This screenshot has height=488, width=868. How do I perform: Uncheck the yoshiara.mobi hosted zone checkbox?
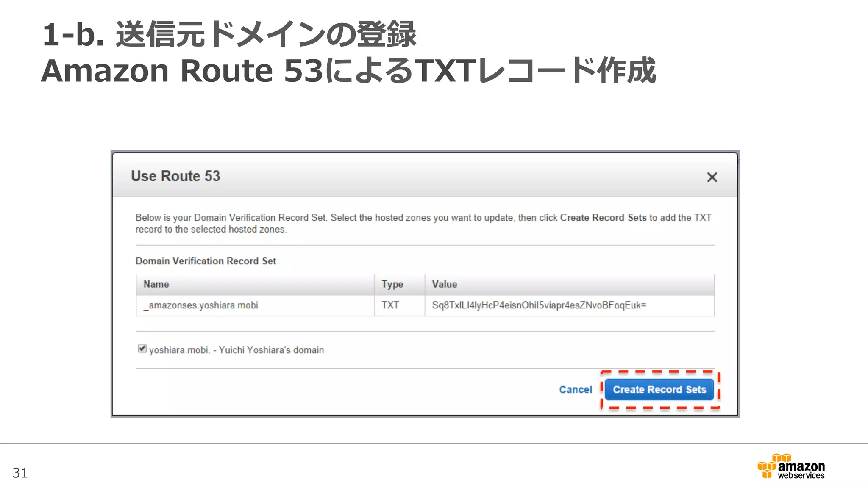coord(142,348)
